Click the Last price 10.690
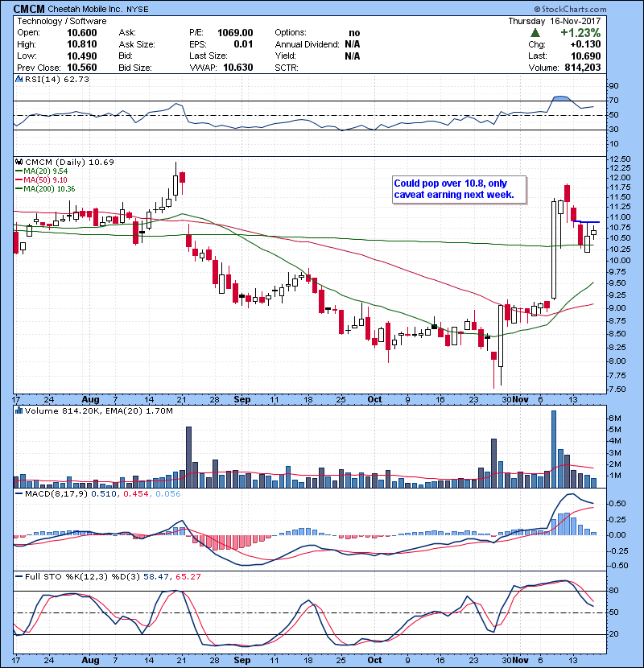Screen dimensions: 644x668 585,56
